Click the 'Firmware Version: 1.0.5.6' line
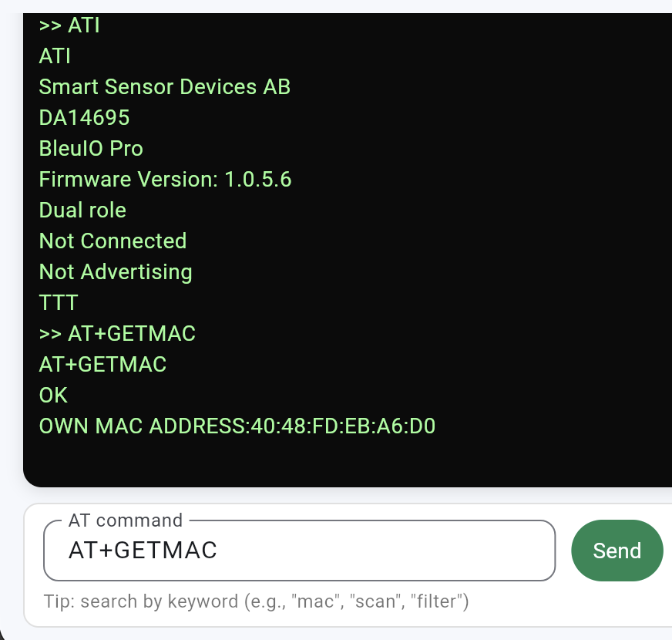672x640 pixels. pyautogui.click(x=165, y=180)
